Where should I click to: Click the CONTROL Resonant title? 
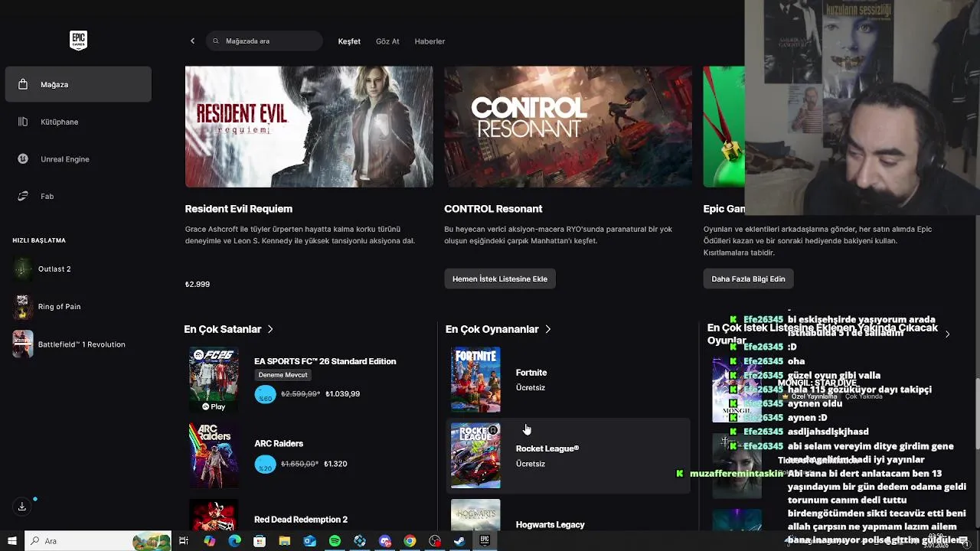click(493, 209)
